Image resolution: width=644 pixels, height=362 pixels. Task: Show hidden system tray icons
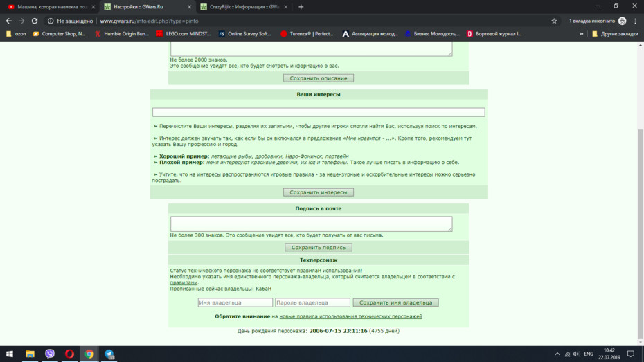tap(557, 354)
